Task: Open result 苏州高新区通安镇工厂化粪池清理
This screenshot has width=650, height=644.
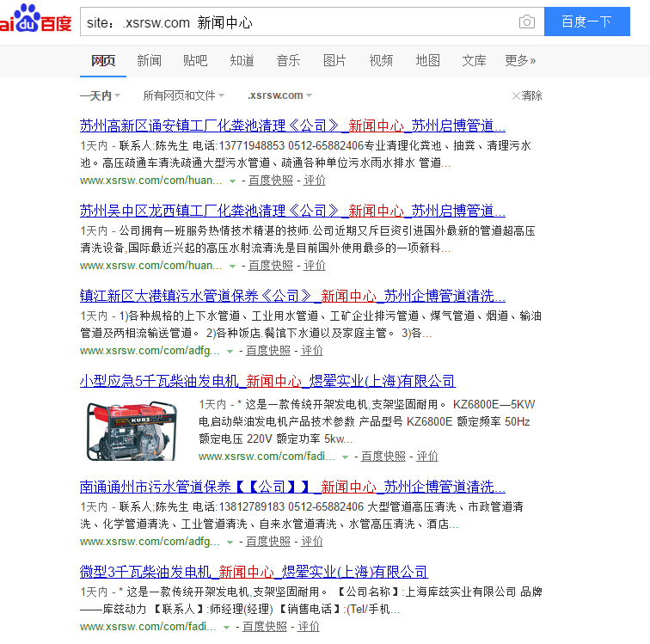Action: click(x=292, y=126)
